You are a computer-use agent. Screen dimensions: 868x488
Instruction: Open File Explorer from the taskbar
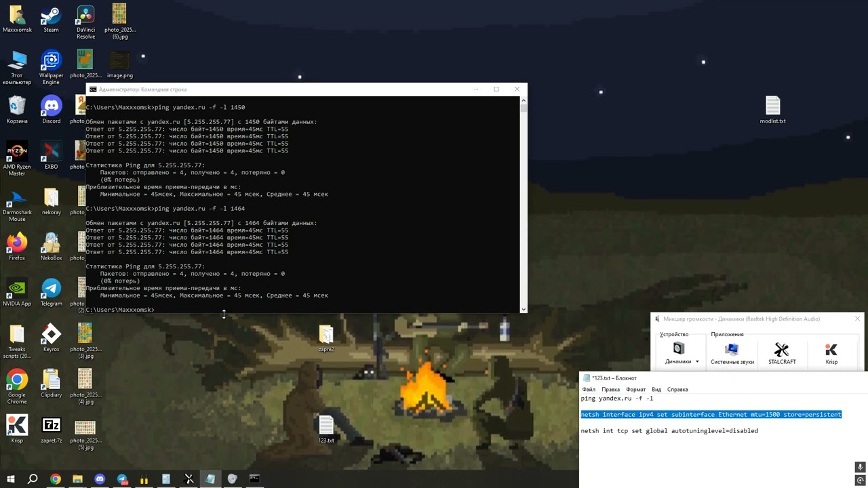(77, 479)
